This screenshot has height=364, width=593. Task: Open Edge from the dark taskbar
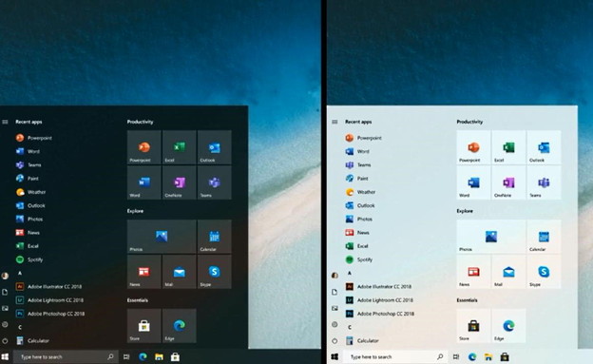143,356
